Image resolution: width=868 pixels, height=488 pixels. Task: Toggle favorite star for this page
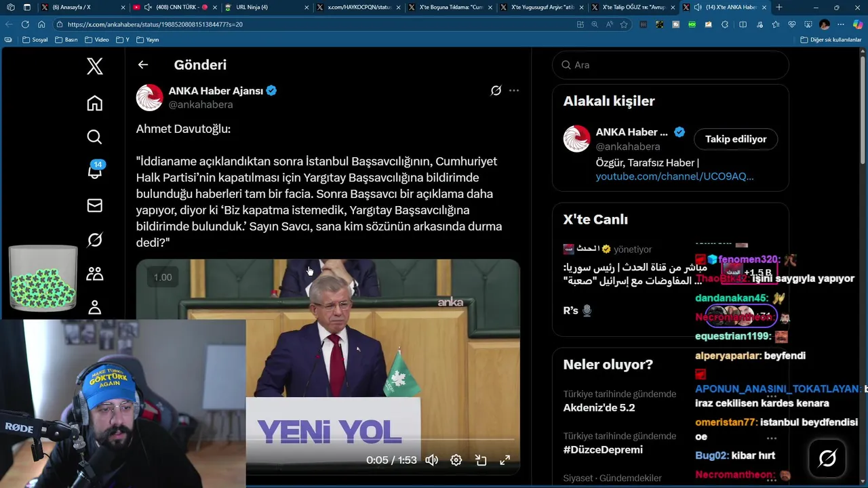(624, 24)
